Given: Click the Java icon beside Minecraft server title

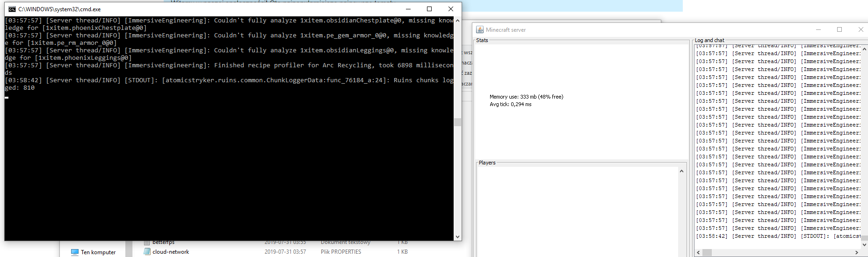Looking at the screenshot, I should [x=479, y=29].
